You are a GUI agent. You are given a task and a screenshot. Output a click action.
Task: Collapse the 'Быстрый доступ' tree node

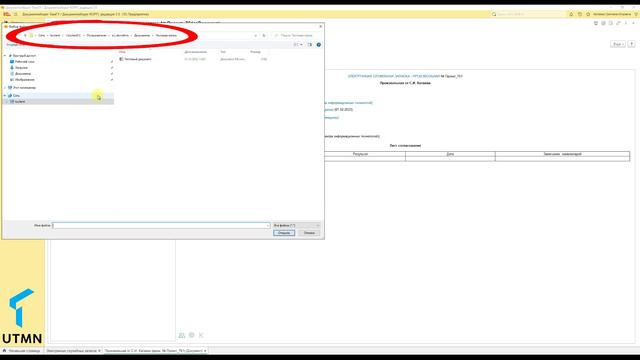[5, 56]
